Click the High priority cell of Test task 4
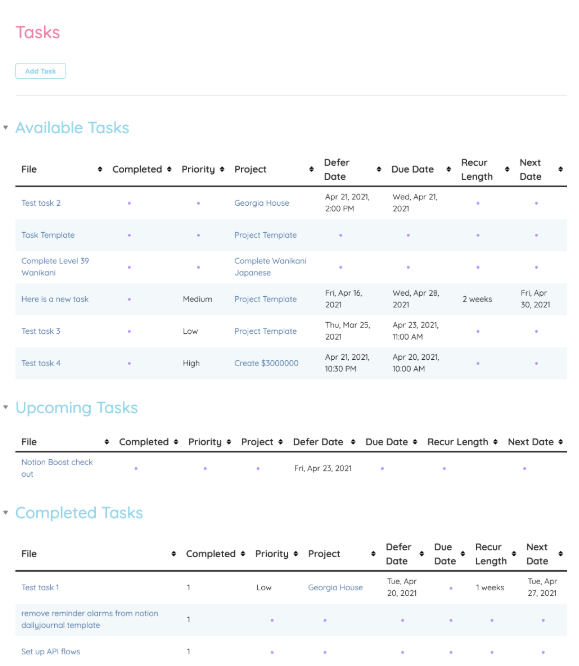The height and width of the screenshot is (666, 579). coord(191,363)
